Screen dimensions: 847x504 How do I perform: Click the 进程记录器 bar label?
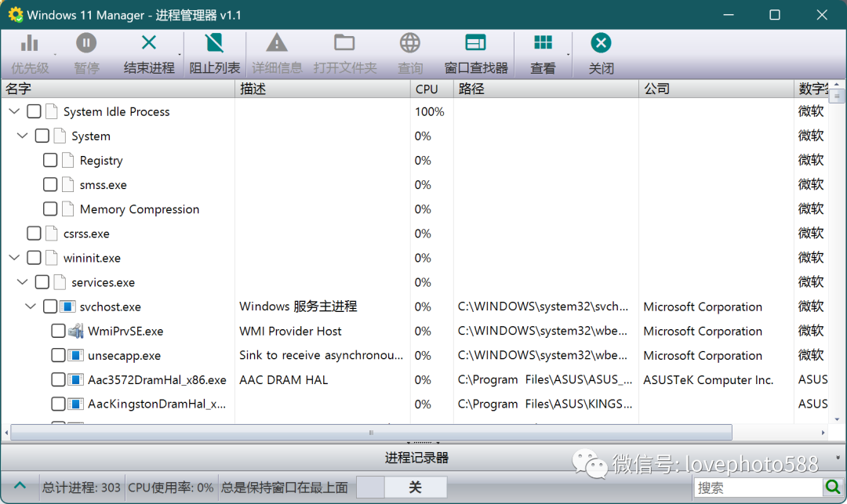(416, 458)
